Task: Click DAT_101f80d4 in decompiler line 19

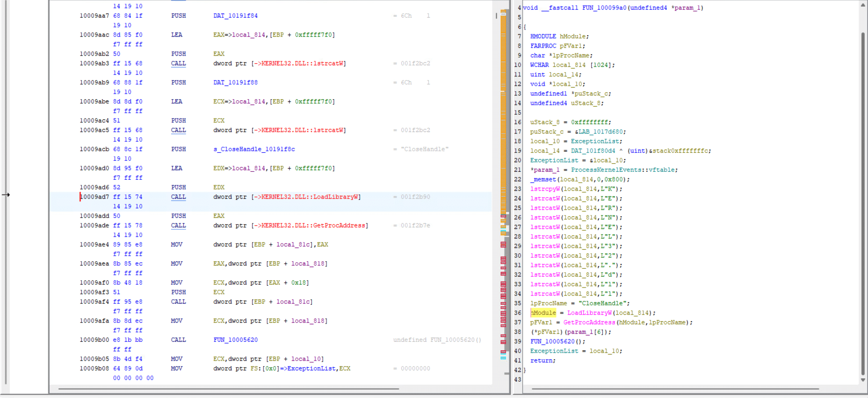Action: pyautogui.click(x=593, y=151)
